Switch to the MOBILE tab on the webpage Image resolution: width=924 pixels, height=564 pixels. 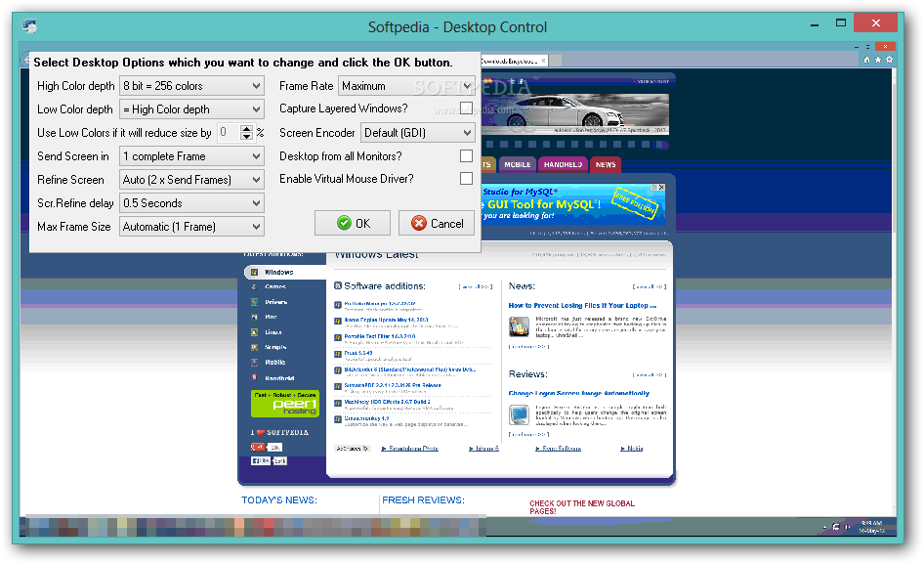(x=518, y=164)
